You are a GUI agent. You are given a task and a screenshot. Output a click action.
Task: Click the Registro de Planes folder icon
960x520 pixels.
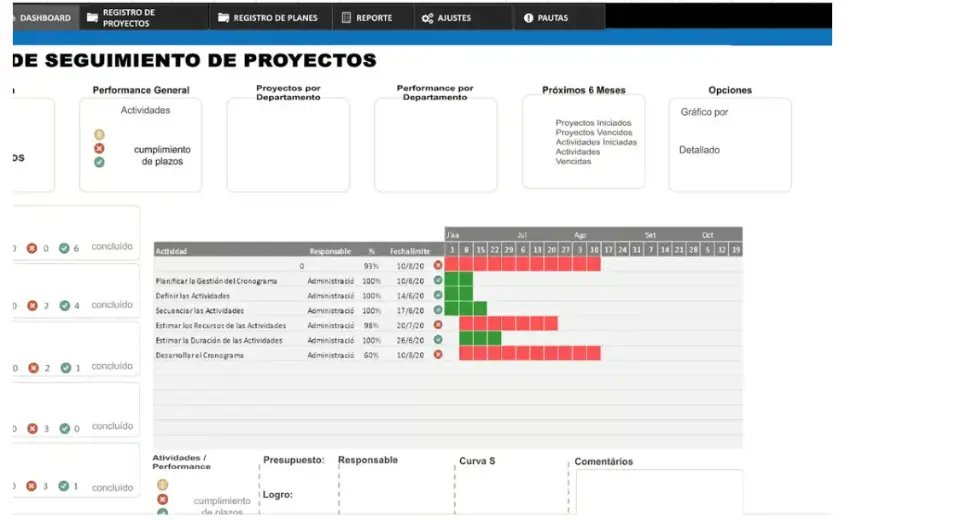[224, 18]
